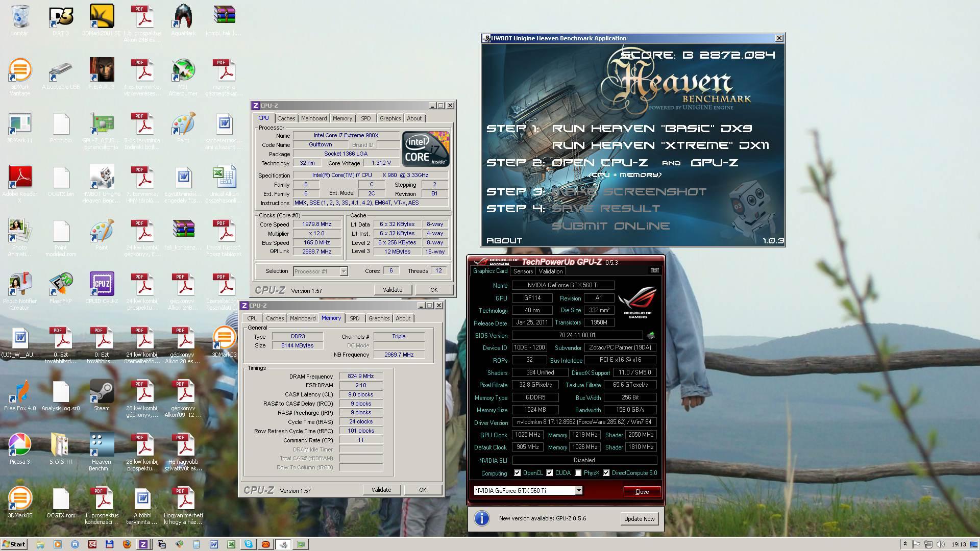Screen dimensions: 980x551
Task: Click the GPU-Z Close button
Action: [642, 492]
